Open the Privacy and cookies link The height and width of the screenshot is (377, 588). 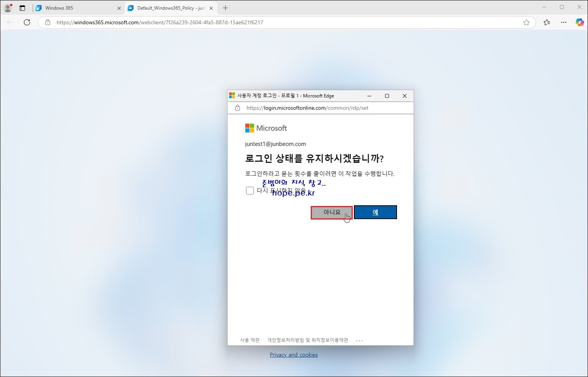[x=294, y=355]
